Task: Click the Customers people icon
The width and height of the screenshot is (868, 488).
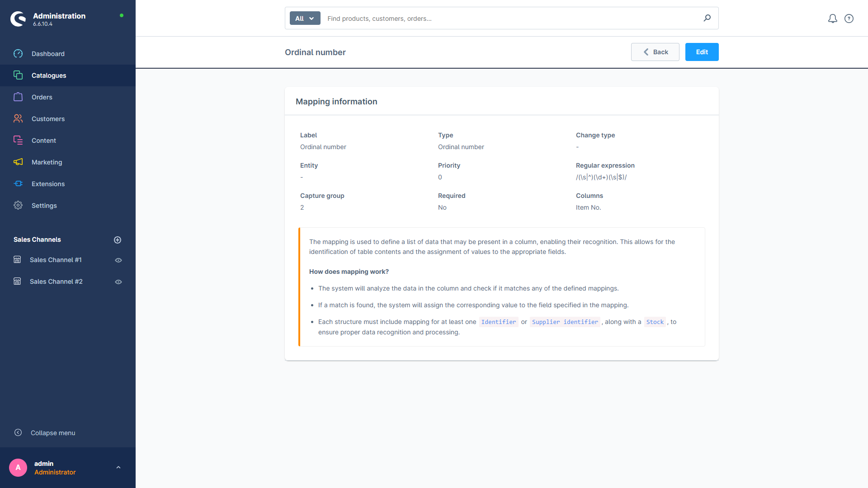Action: 18,119
